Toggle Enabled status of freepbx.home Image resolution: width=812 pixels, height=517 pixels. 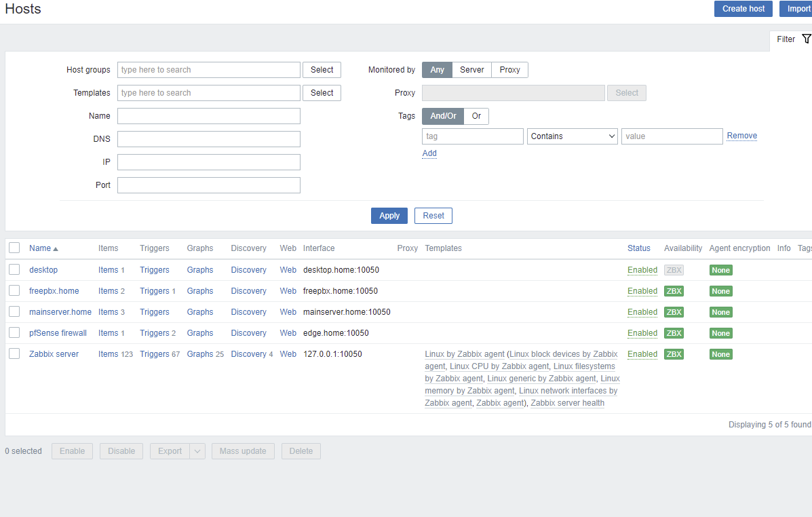642,291
